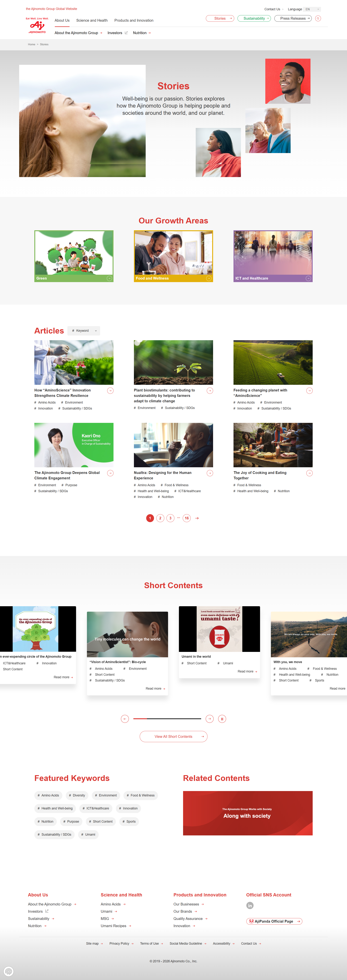Screen dimensions: 347x980
Task: Go to articles page 16
Action: click(x=187, y=518)
